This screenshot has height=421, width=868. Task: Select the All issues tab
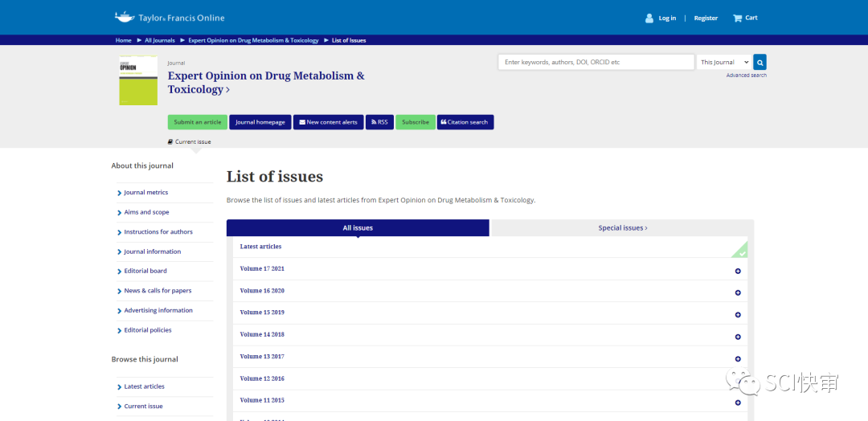pos(358,228)
